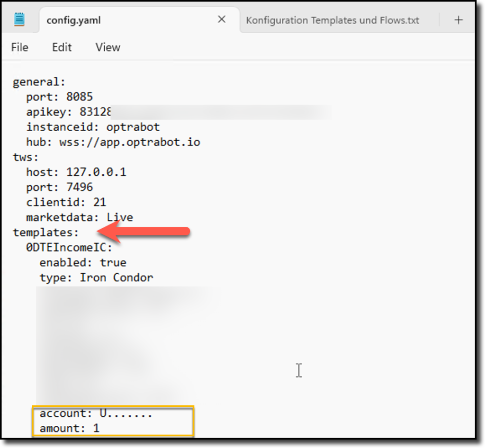Click the 'instanceid: optrabot' line
Image resolution: width=485 pixels, height=448 pixels.
(x=93, y=127)
